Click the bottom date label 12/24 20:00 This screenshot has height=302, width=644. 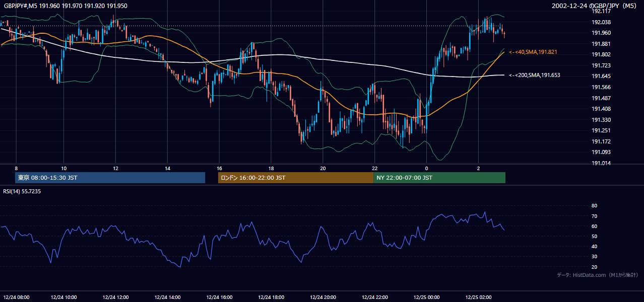323,297
